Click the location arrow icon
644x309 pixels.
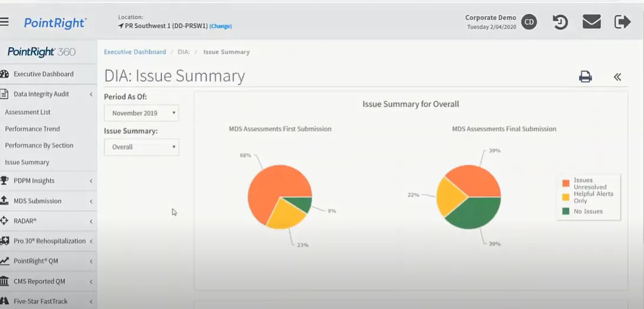click(121, 26)
